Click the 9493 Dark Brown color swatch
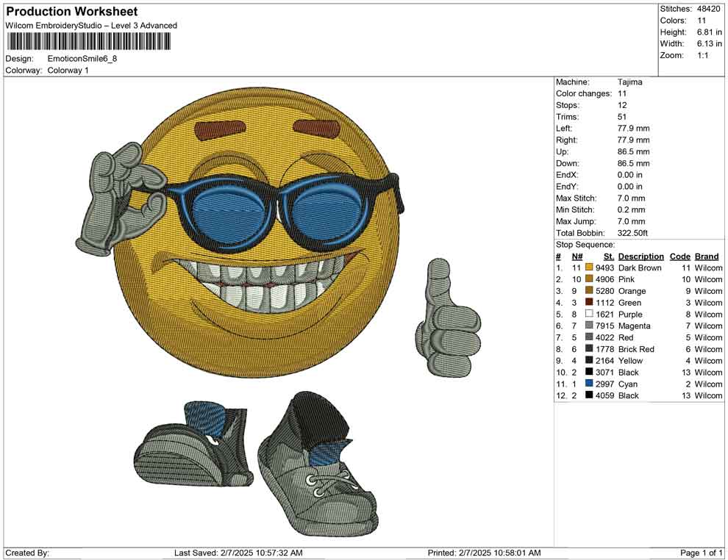The height and width of the screenshot is (560, 728). coord(589,268)
